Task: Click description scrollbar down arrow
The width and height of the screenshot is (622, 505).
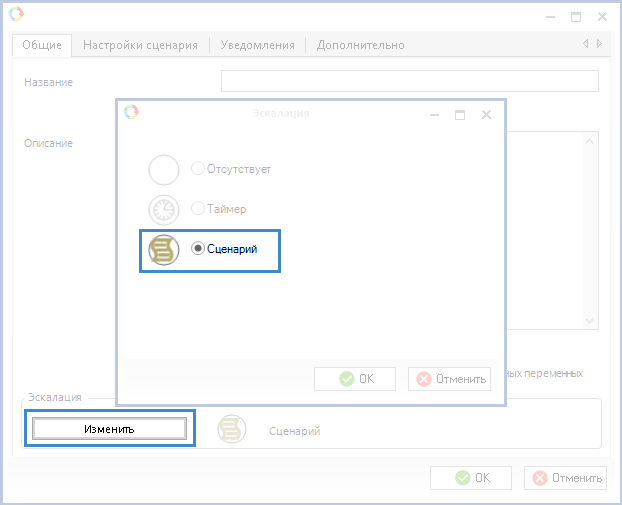Action: point(589,321)
